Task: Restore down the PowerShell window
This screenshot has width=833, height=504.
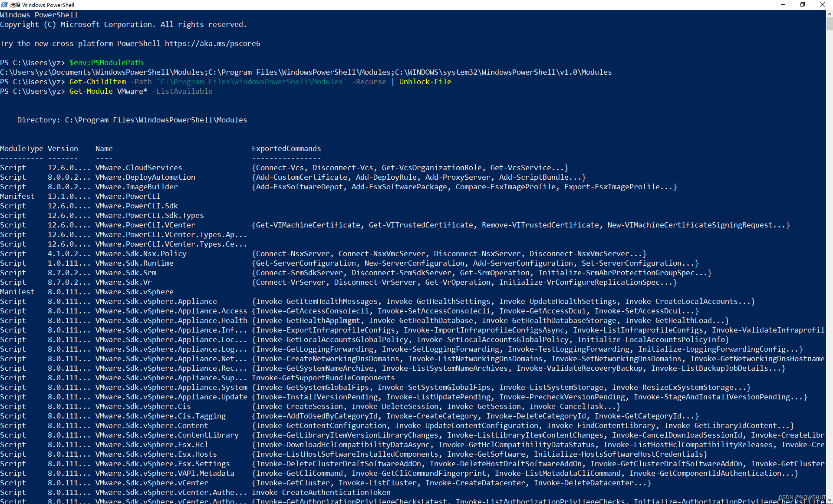Action: 803,5
